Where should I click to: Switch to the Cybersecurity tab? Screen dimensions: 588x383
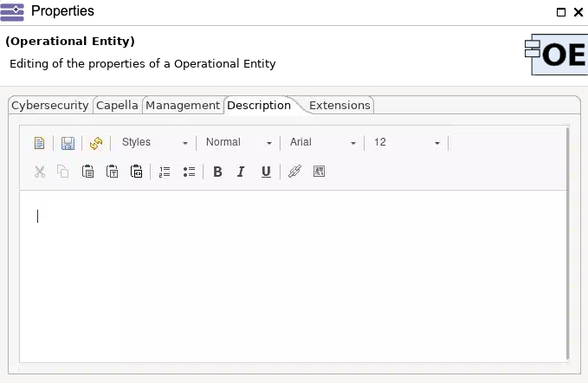click(x=50, y=106)
